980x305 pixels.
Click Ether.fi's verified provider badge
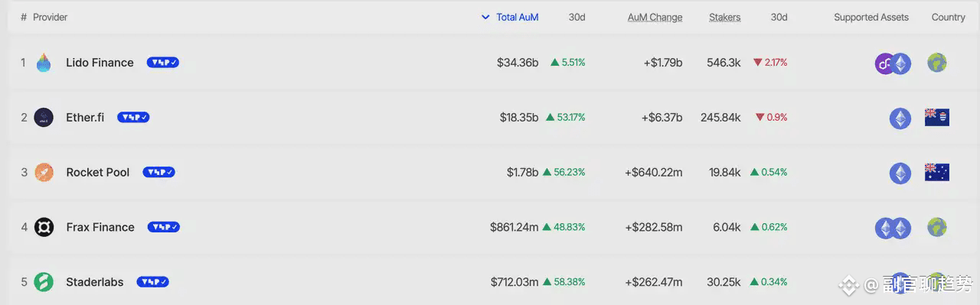133,118
